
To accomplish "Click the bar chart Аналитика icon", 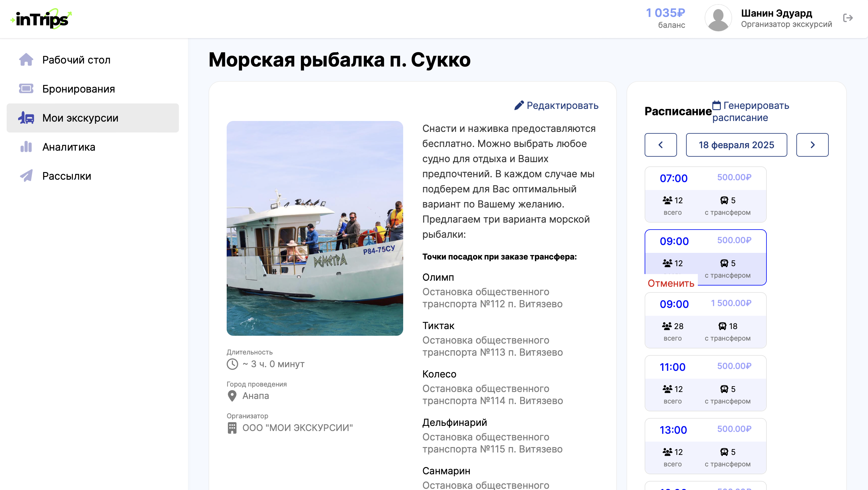I will coord(26,147).
